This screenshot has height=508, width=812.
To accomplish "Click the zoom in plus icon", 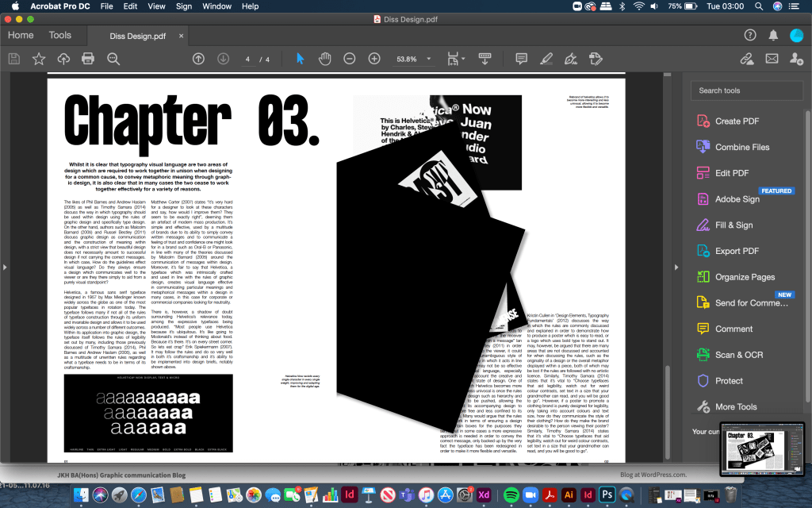I will pos(374,59).
